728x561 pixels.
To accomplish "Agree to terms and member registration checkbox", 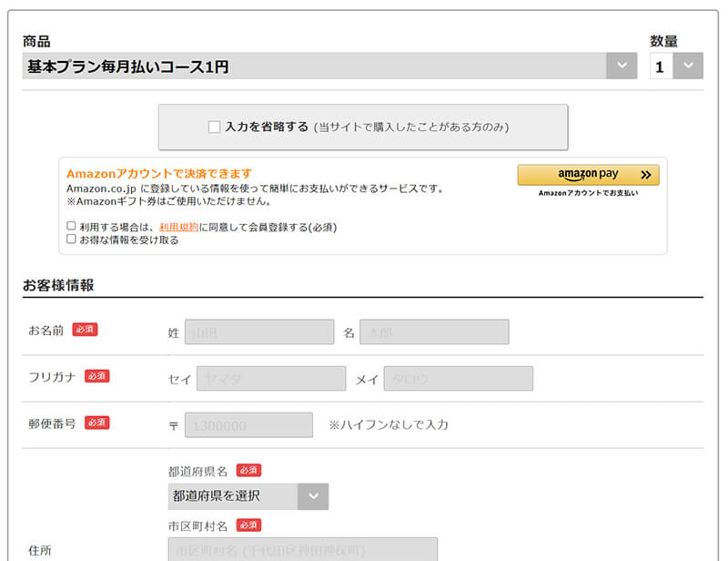I will pyautogui.click(x=71, y=226).
